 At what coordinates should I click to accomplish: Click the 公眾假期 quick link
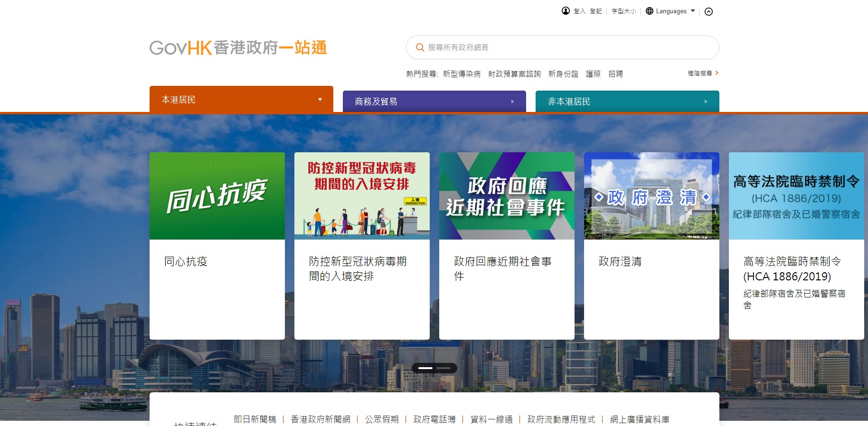382,419
